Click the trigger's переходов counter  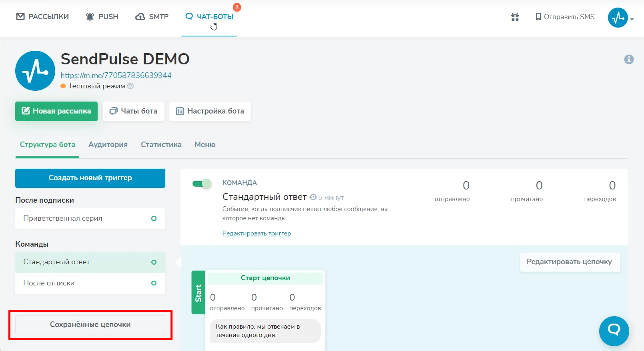600,191
